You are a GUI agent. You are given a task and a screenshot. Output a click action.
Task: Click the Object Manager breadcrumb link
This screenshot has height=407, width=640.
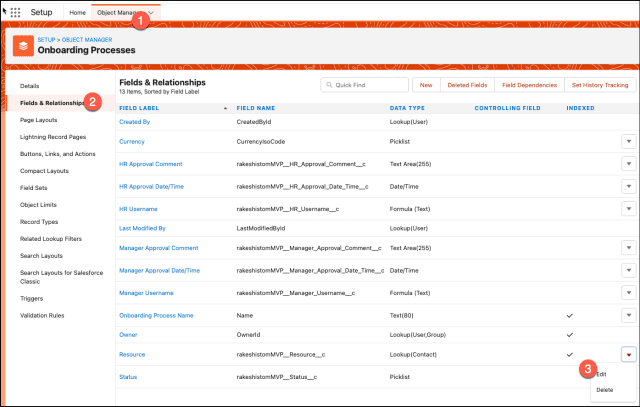click(x=91, y=38)
